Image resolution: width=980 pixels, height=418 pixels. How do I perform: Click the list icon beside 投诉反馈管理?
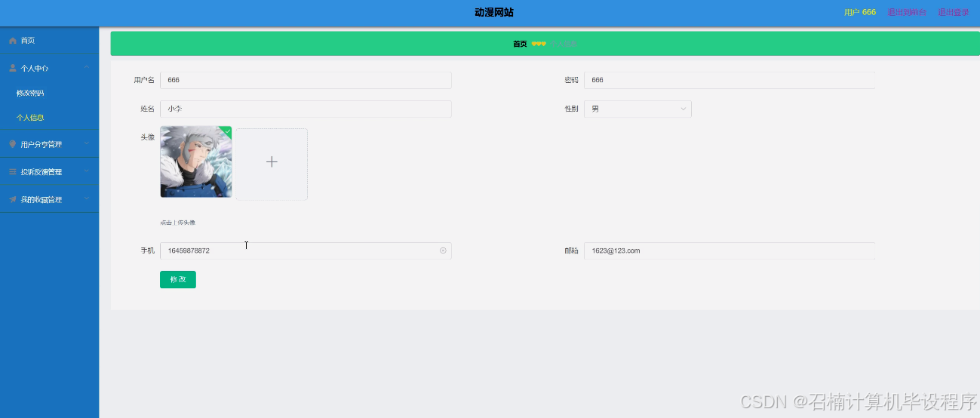12,172
